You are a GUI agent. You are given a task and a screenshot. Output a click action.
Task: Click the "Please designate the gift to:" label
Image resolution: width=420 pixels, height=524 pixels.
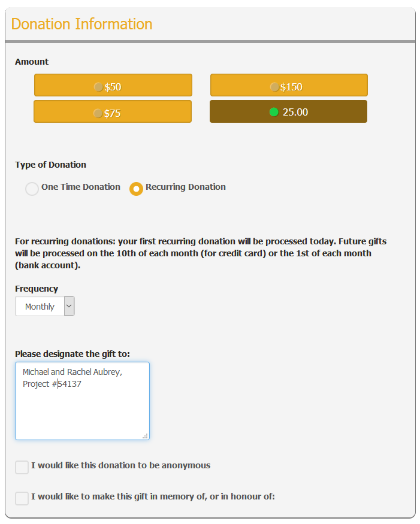click(x=72, y=353)
